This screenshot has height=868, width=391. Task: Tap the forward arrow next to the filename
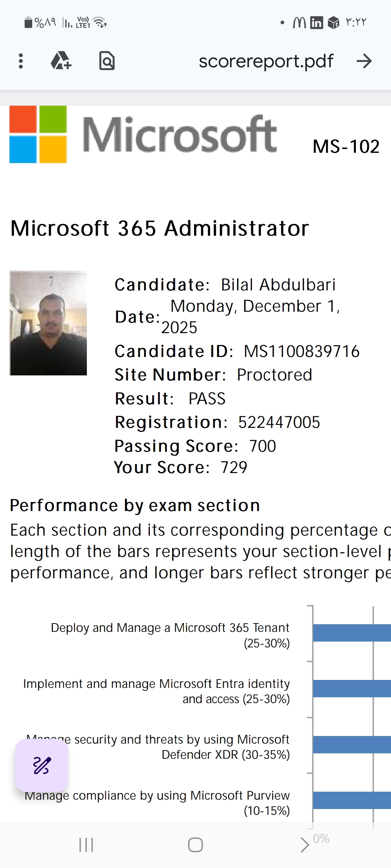click(x=365, y=61)
